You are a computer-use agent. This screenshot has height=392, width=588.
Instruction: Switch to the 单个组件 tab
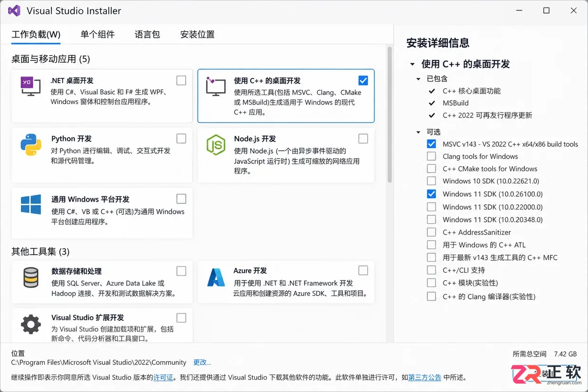click(97, 35)
